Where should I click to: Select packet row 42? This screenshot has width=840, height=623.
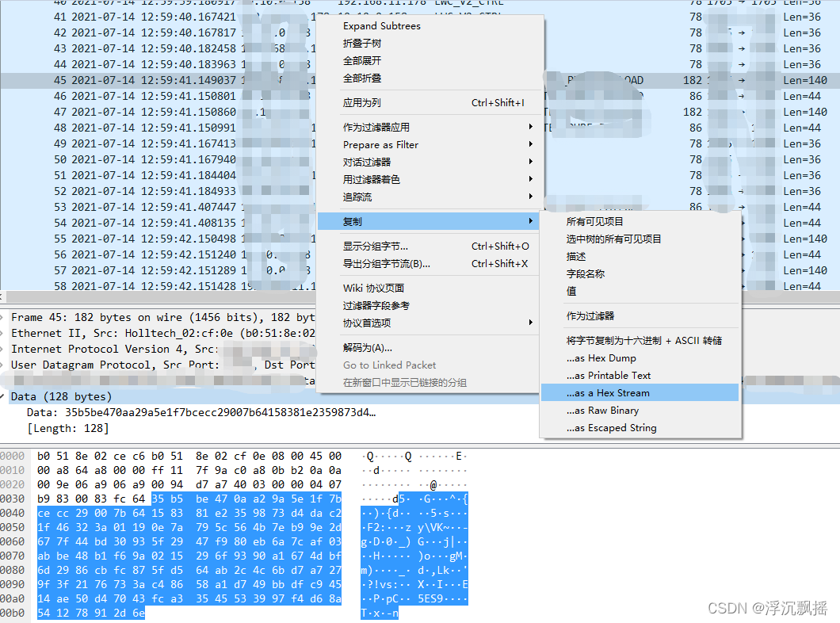click(420, 32)
